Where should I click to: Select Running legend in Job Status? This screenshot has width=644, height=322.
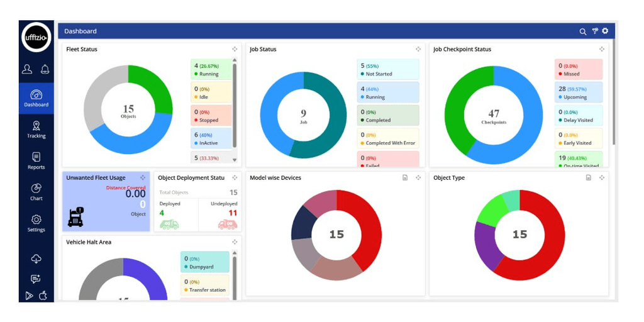click(388, 92)
